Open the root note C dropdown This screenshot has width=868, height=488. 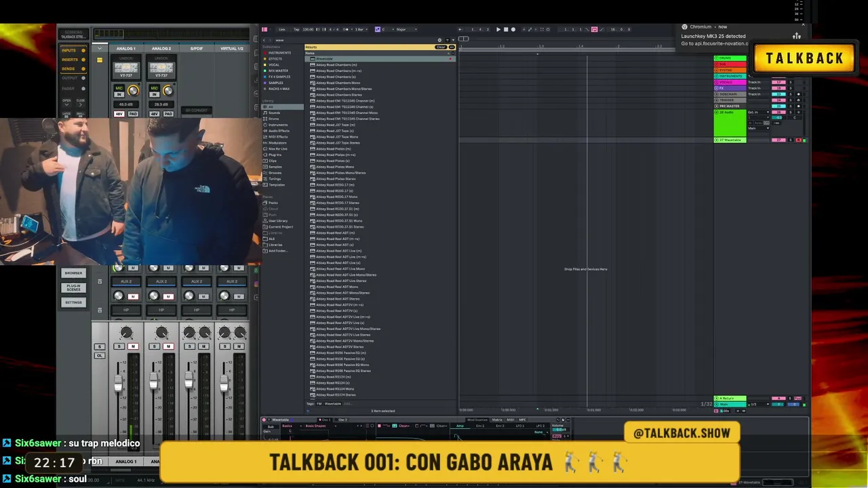pos(387,29)
